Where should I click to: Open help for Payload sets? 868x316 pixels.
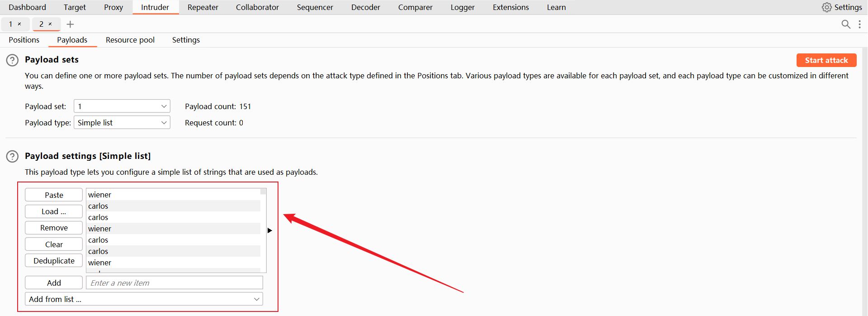coord(12,60)
